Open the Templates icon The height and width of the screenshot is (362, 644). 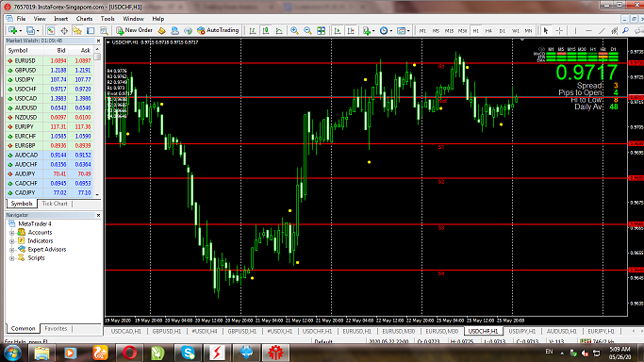[x=401, y=31]
